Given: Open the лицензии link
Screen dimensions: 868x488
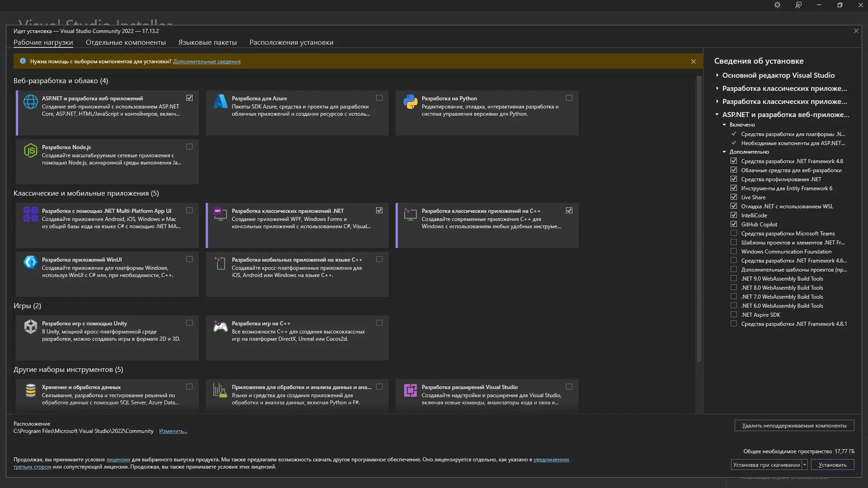Looking at the screenshot, I should [x=118, y=460].
